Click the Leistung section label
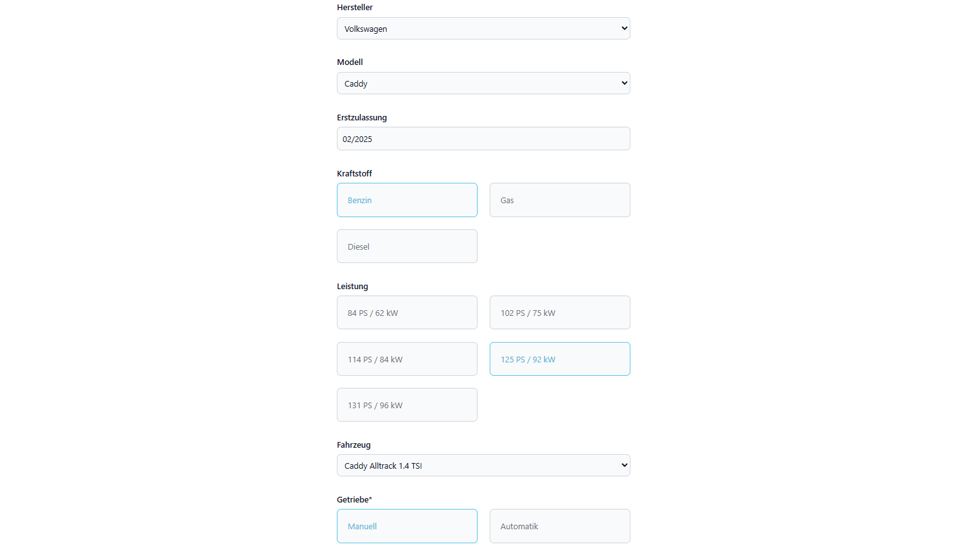This screenshot has width=980, height=556. pyautogui.click(x=352, y=287)
